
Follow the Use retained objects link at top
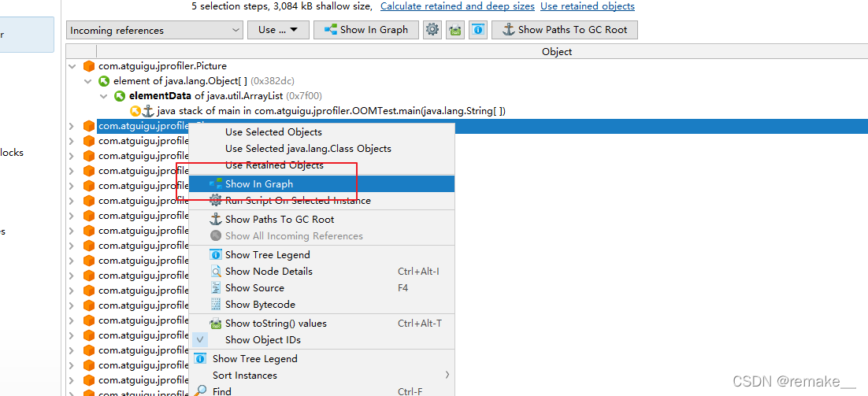[x=588, y=6]
